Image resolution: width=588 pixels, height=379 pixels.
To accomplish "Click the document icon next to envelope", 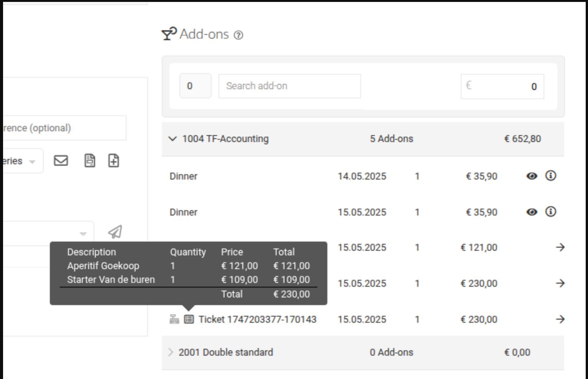I will click(90, 160).
